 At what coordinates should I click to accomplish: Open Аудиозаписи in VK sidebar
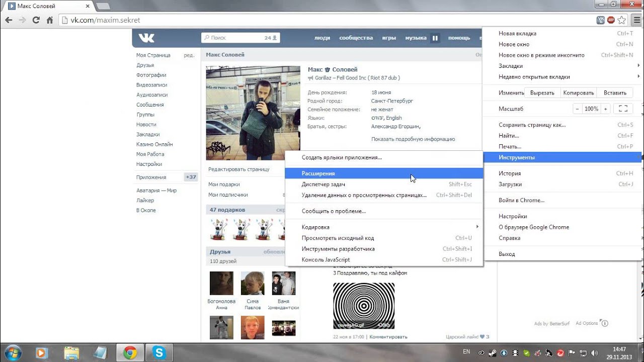pos(152,95)
